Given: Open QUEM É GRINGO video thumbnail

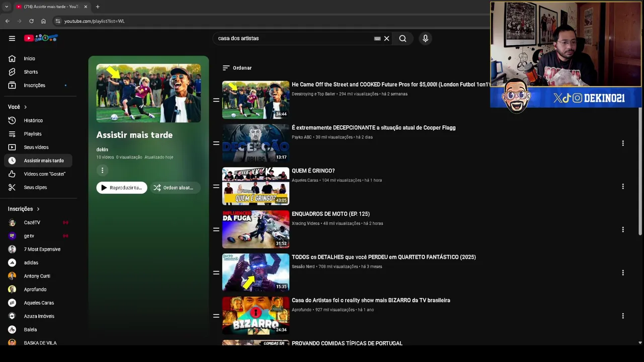Looking at the screenshot, I should [x=256, y=186].
